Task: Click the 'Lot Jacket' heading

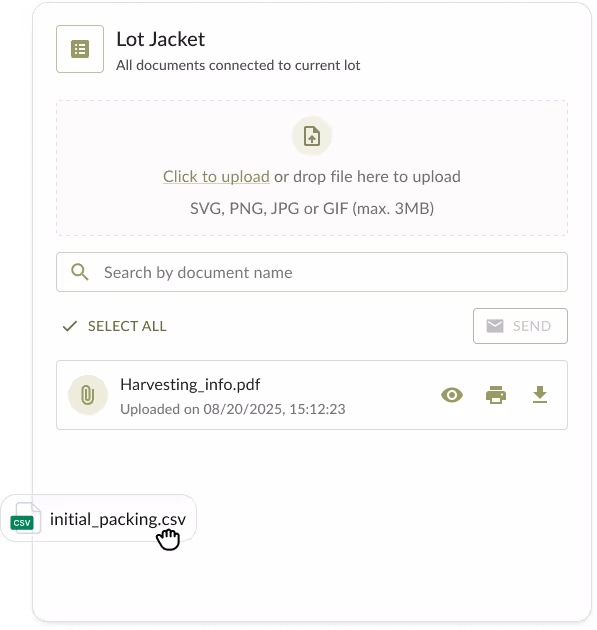Action: click(x=160, y=39)
